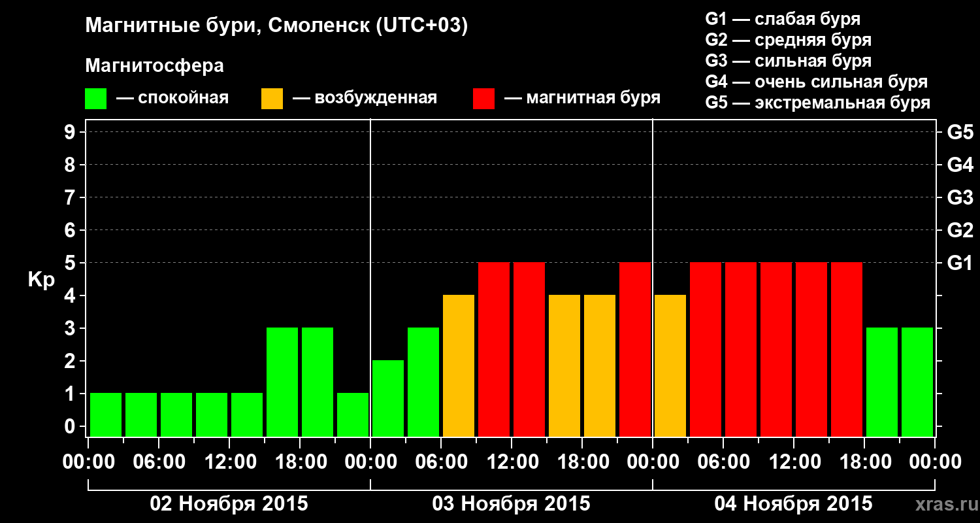Click the first green bar on 02 Ноября
This screenshot has width=980, height=523.
106,414
